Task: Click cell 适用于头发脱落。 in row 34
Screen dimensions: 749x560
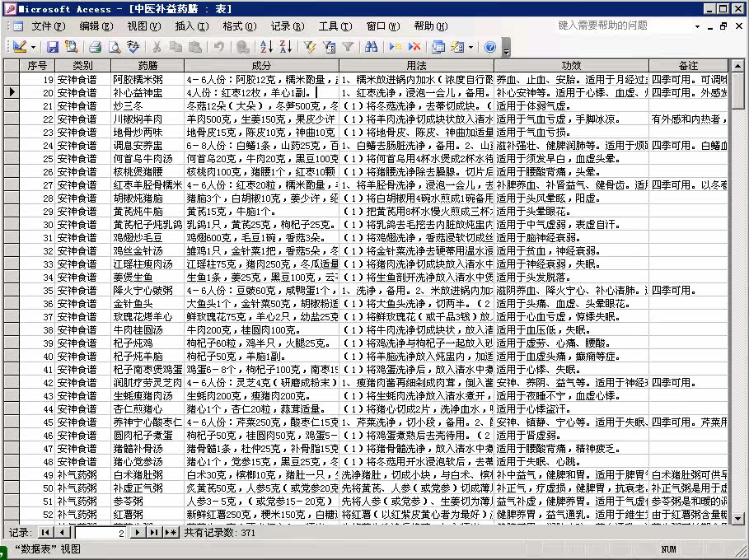Action: (571, 278)
